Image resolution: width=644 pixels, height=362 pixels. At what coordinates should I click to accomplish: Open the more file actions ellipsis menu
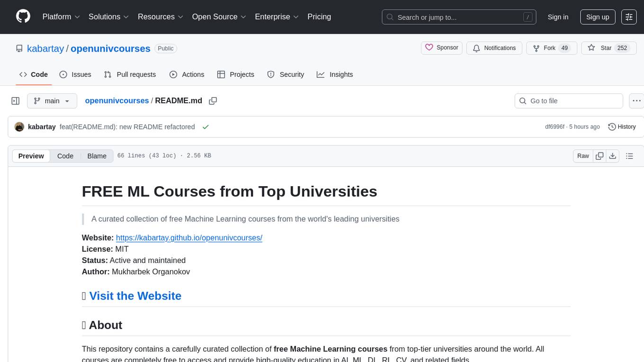(636, 101)
